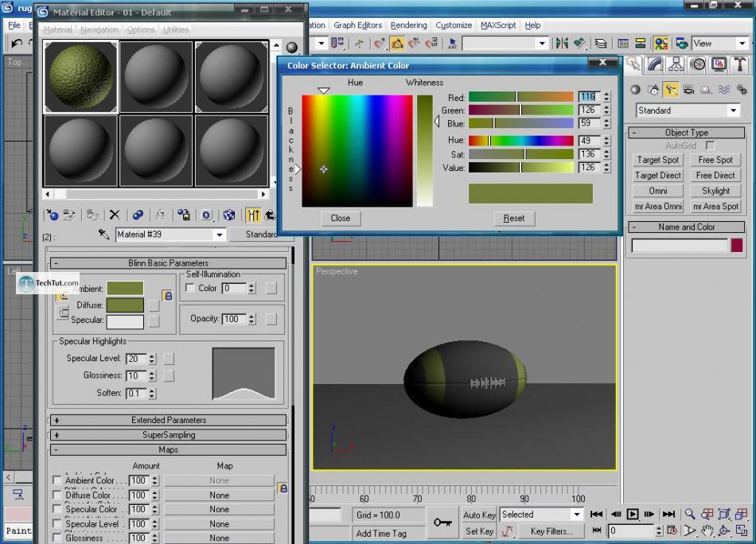Click Put to Library icon
This screenshot has width=756, height=544.
click(184, 215)
